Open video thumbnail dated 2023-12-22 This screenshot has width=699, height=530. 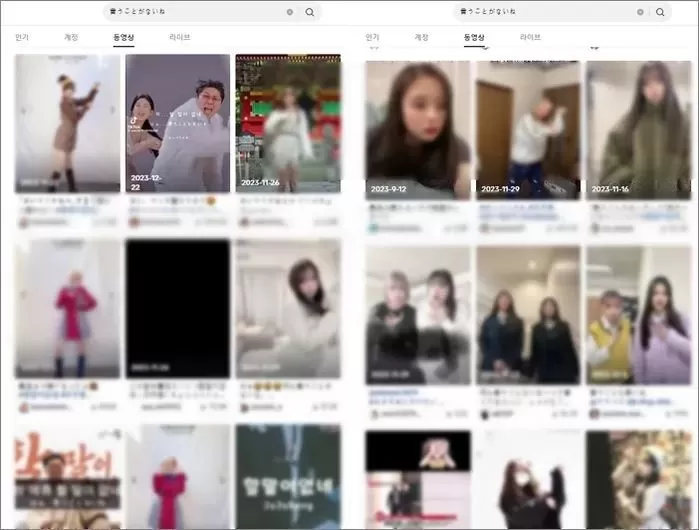(x=178, y=123)
